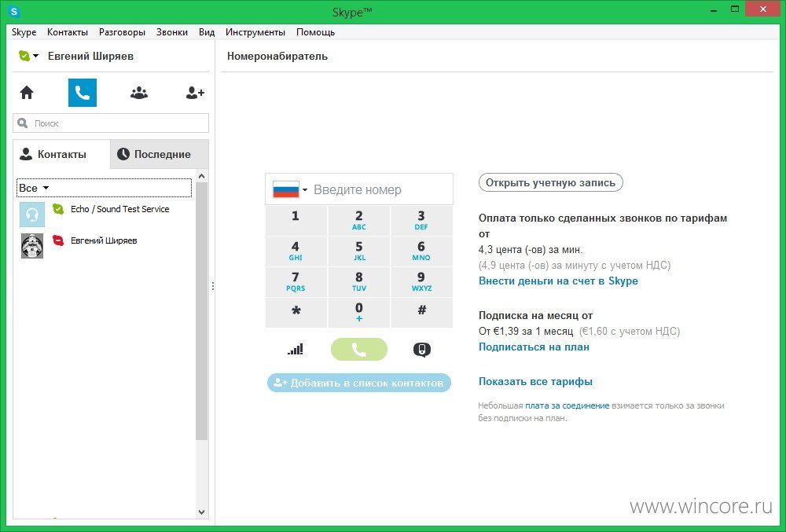Open the Вид menu

point(207,32)
